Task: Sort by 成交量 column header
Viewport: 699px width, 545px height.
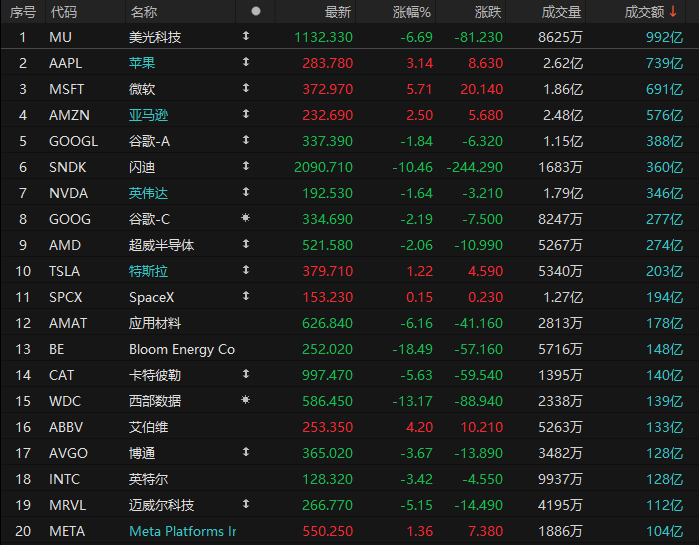Action: (x=561, y=12)
